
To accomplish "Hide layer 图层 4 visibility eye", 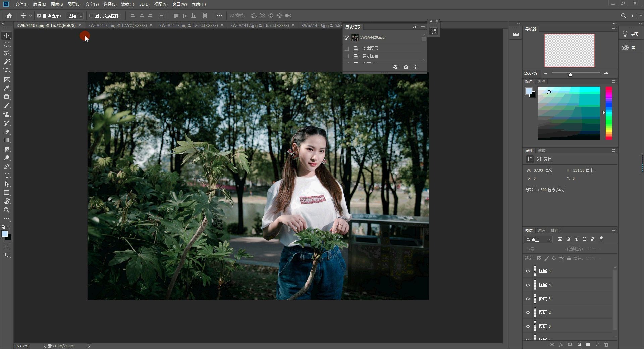I will 528,285.
